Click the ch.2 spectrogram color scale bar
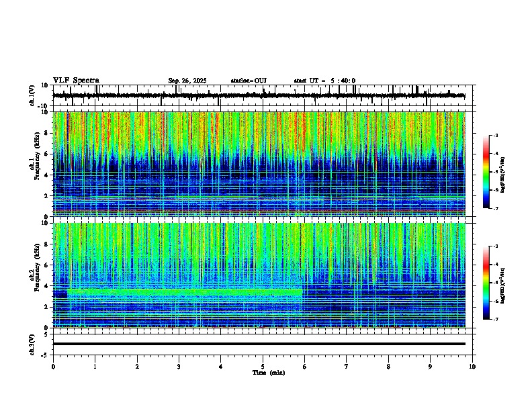The image size is (532, 411). (x=486, y=283)
